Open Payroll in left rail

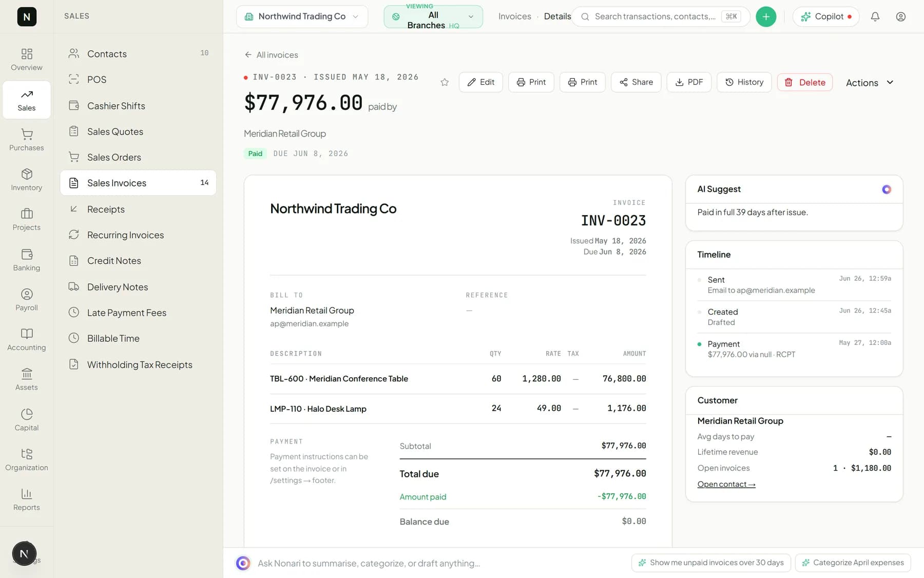point(27,300)
